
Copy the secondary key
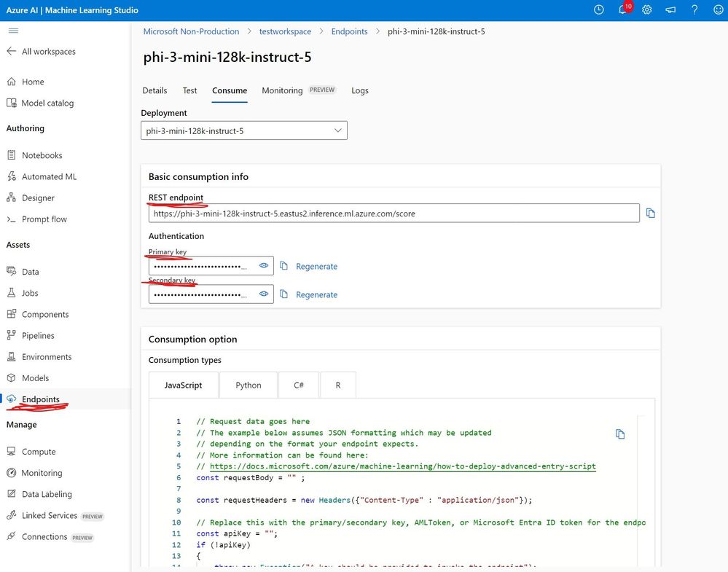click(283, 294)
